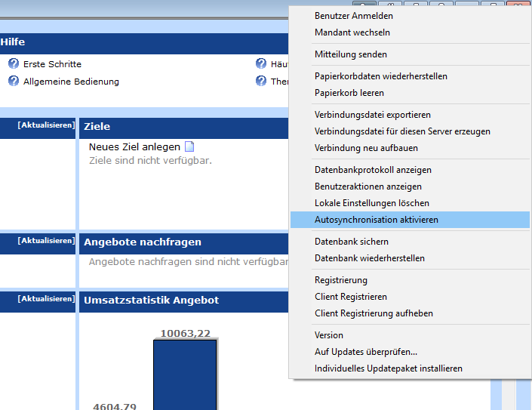This screenshot has width=532, height=410.
Task: Click the Angebote nachfragen header
Action: [183, 243]
